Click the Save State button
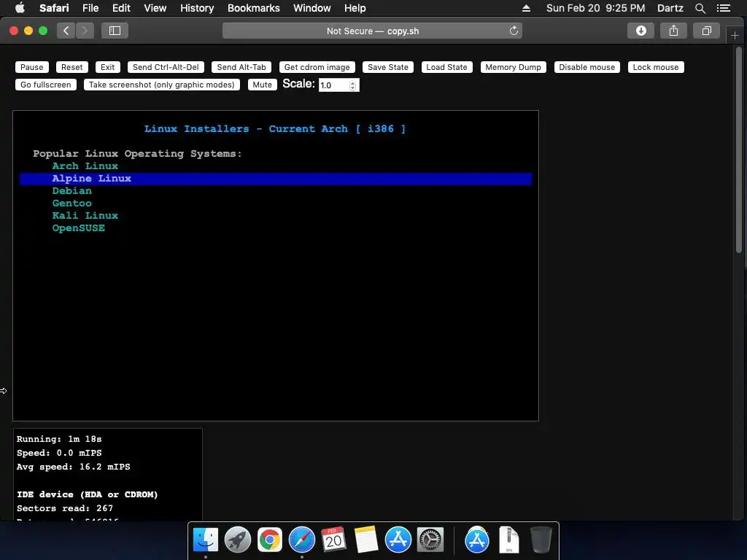747x560 pixels. tap(388, 67)
